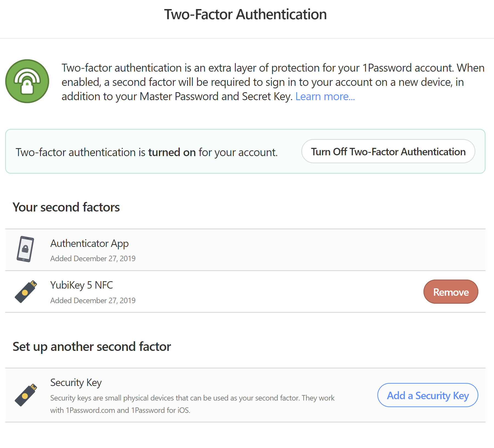
Task: Select the Authenticator App label
Action: pos(89,243)
